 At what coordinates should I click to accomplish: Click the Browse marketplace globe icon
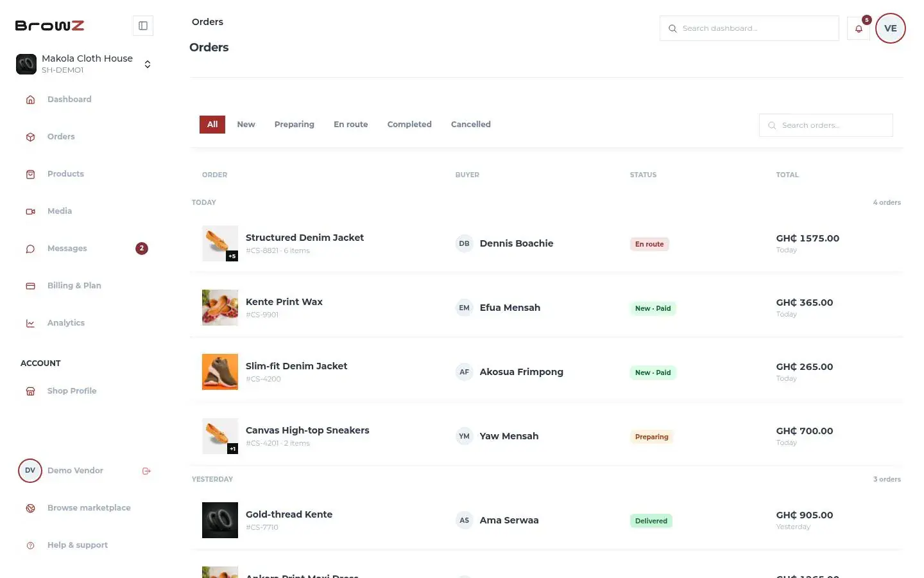(x=30, y=508)
